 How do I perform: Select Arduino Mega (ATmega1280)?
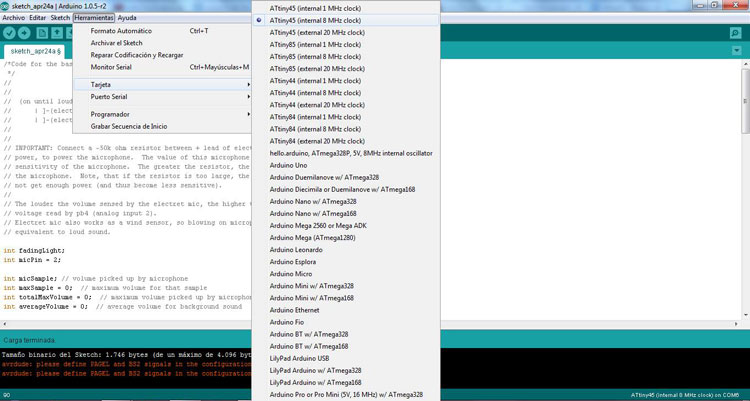coord(345,238)
